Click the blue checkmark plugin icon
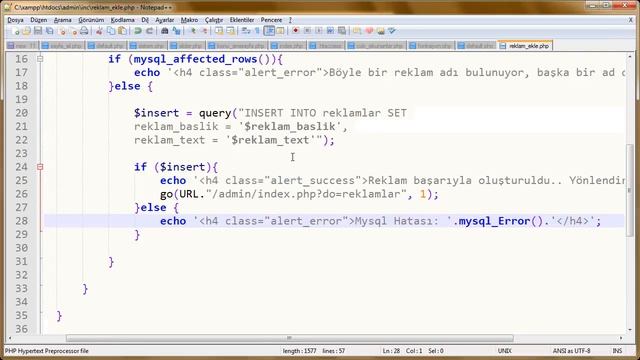640x360 pixels. [x=392, y=31]
